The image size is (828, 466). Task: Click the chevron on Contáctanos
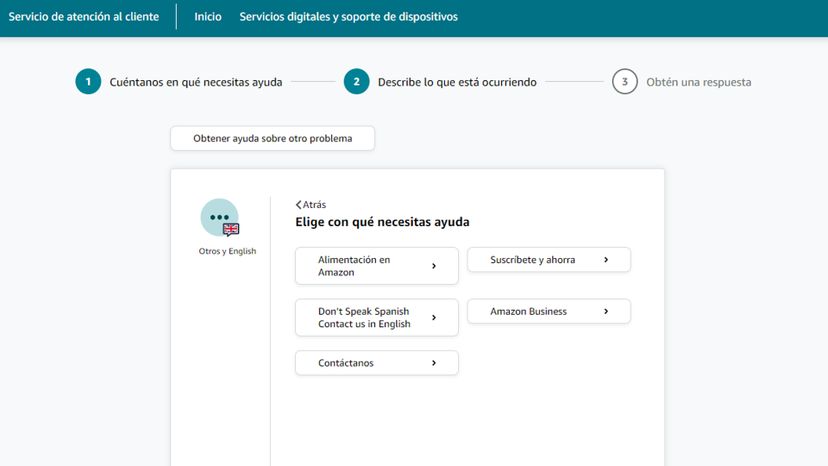[x=434, y=363]
